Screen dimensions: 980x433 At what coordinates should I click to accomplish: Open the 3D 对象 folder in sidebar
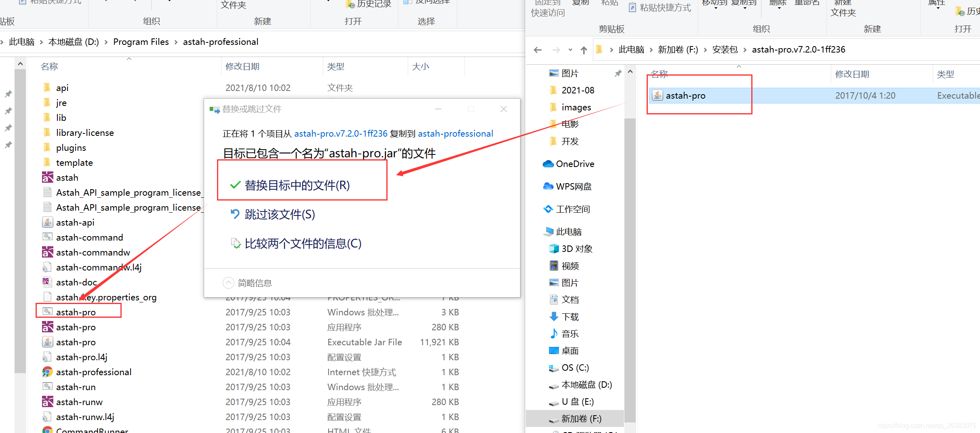click(577, 248)
